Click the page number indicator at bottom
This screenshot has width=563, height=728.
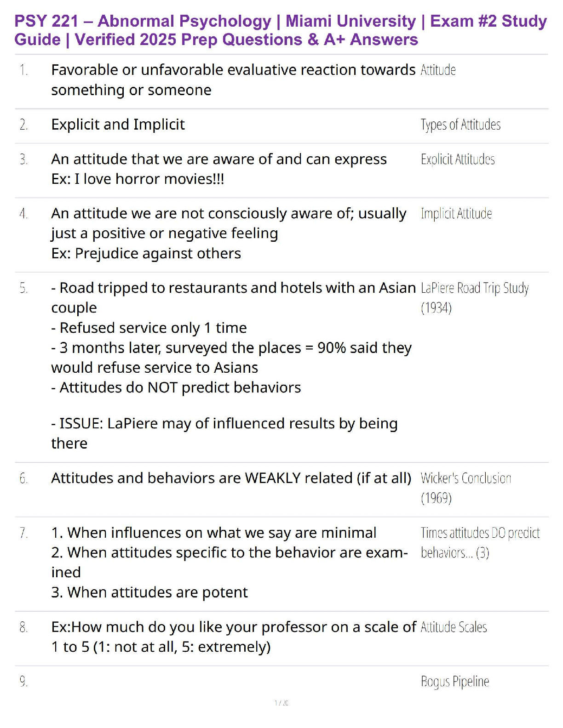pos(281,703)
